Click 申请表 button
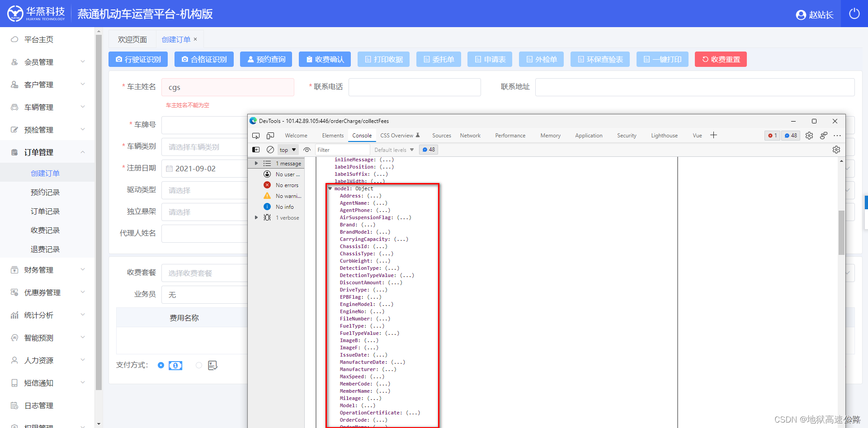Image resolution: width=868 pixels, height=428 pixels. [490, 59]
